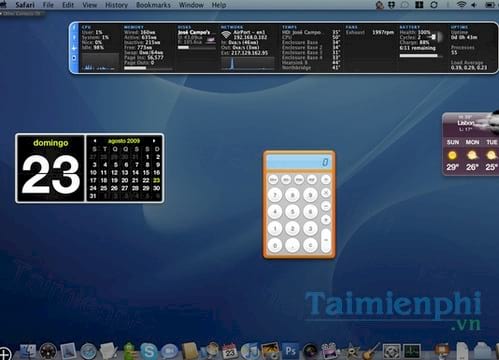The height and width of the screenshot is (360, 499).
Task: Launch Photoshop from the Dock
Action: (x=290, y=351)
